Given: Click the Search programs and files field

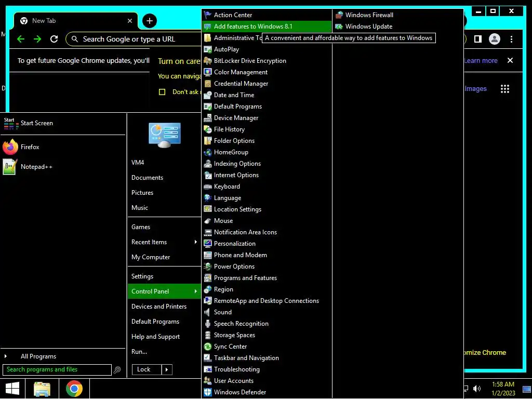Looking at the screenshot, I should 57,369.
